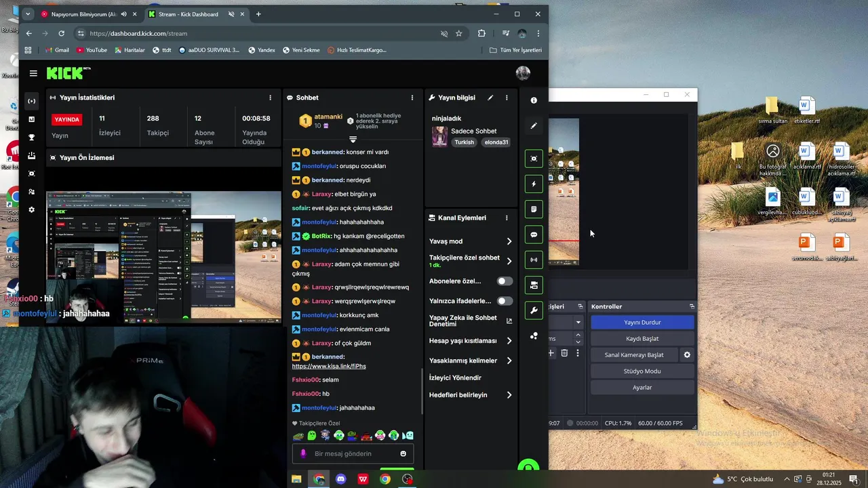
Task: Open the Kick hamburger menu
Action: tap(33, 73)
